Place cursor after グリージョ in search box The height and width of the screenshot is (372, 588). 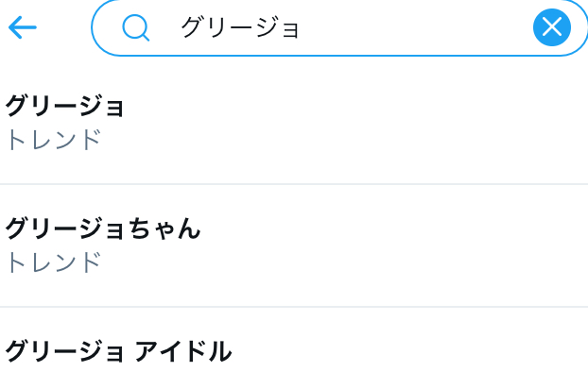click(301, 27)
